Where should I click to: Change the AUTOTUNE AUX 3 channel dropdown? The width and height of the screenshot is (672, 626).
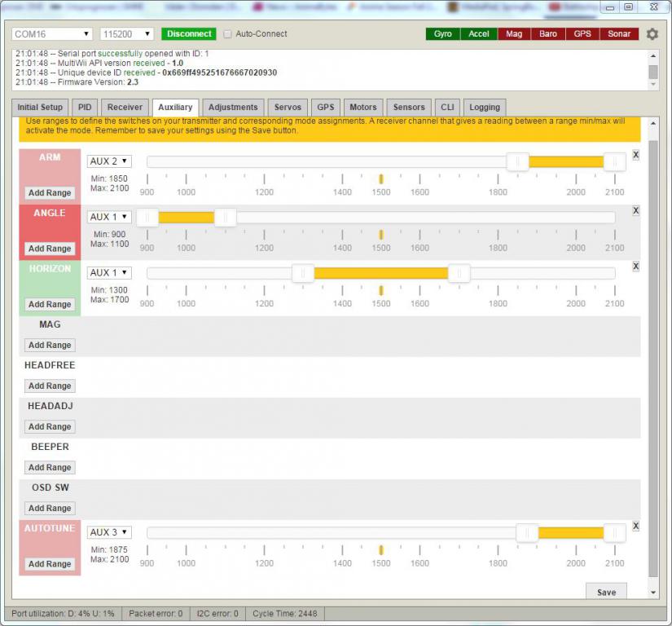pyautogui.click(x=109, y=532)
